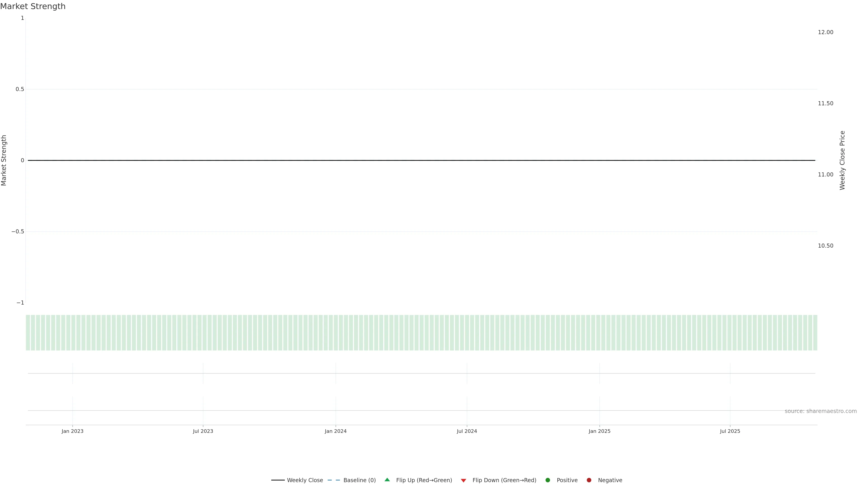Click the Jul 2025 axis label
This screenshot has width=868, height=488.
[x=730, y=431]
